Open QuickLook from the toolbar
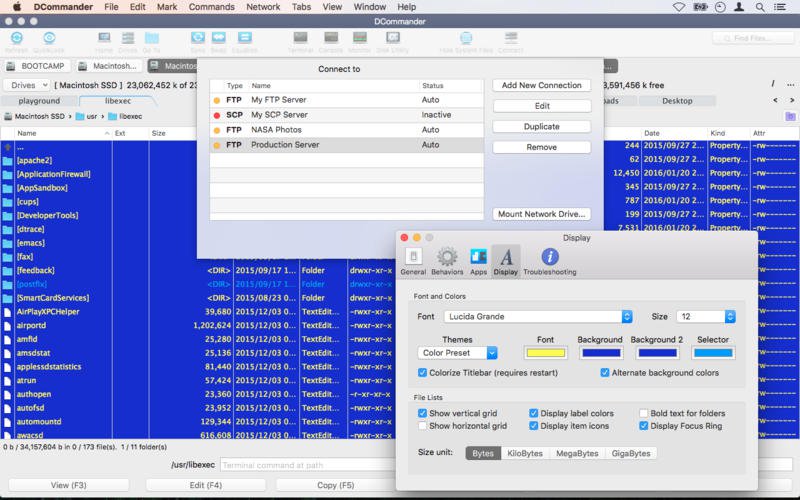 [x=48, y=38]
